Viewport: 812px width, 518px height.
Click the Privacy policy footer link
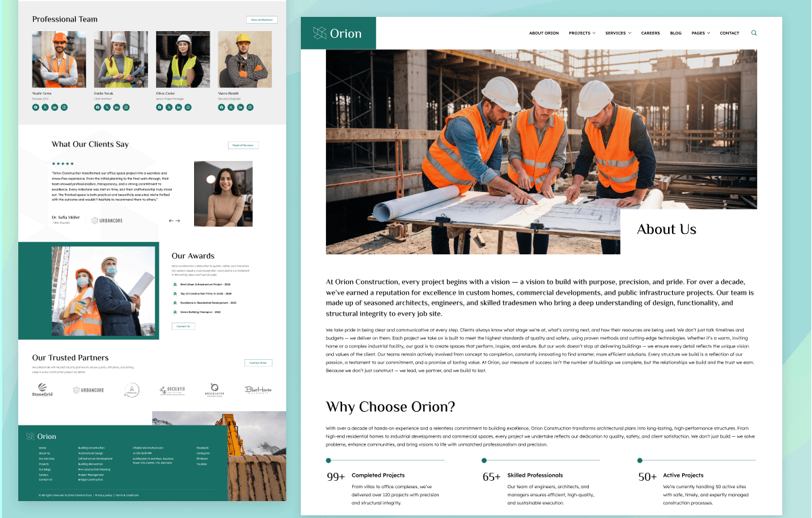104,495
